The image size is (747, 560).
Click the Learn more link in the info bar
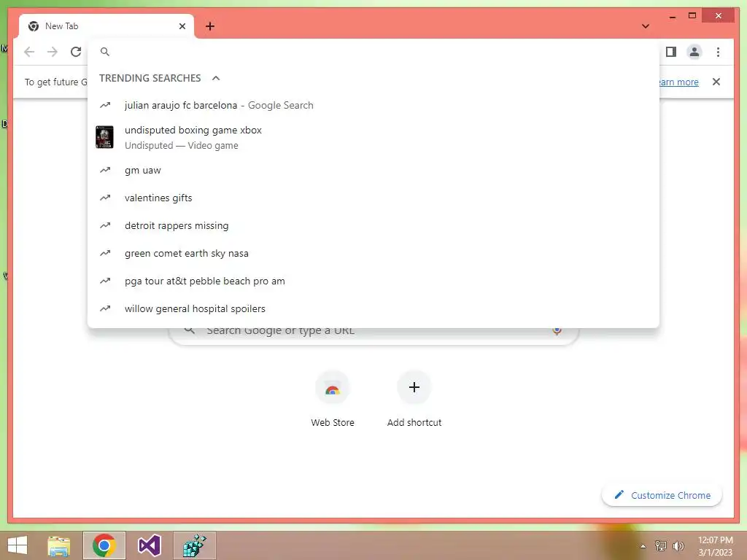679,82
